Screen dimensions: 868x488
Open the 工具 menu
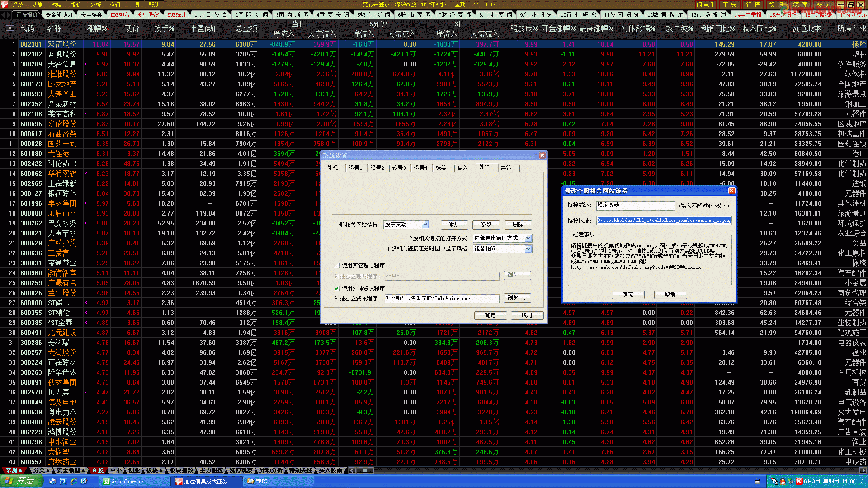(134, 5)
